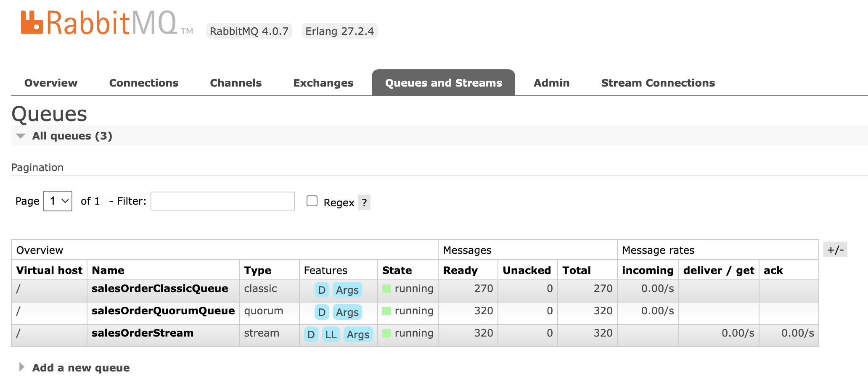Click the D badge for salesOrderQuorumQueue
The width and height of the screenshot is (868, 379).
[322, 312]
